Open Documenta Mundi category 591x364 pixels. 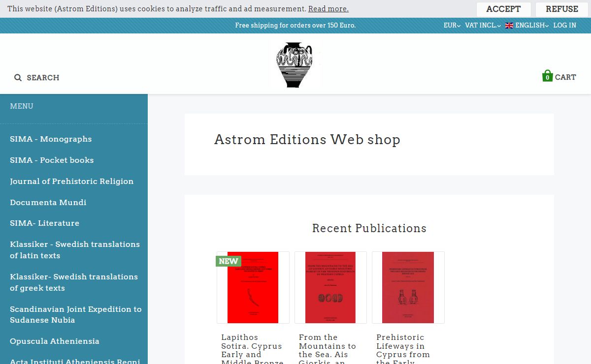point(48,203)
